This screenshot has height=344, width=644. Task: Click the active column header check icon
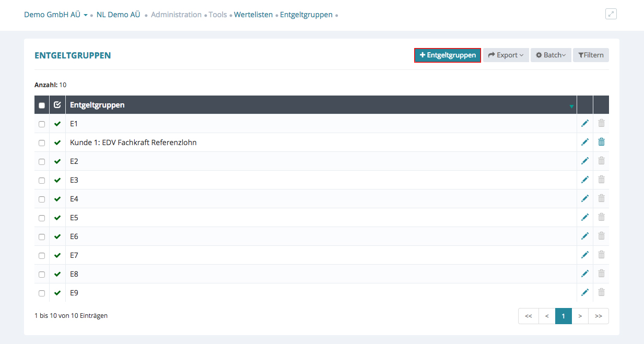pyautogui.click(x=57, y=105)
